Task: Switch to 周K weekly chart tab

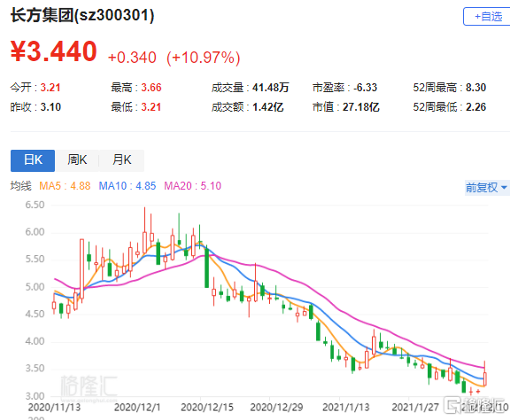Action: (x=77, y=160)
